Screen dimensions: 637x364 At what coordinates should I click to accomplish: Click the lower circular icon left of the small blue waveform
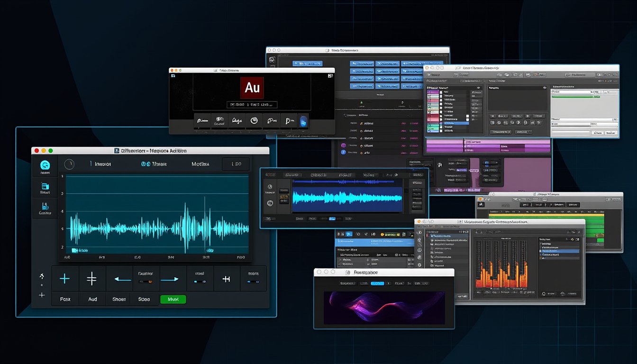[x=270, y=203]
